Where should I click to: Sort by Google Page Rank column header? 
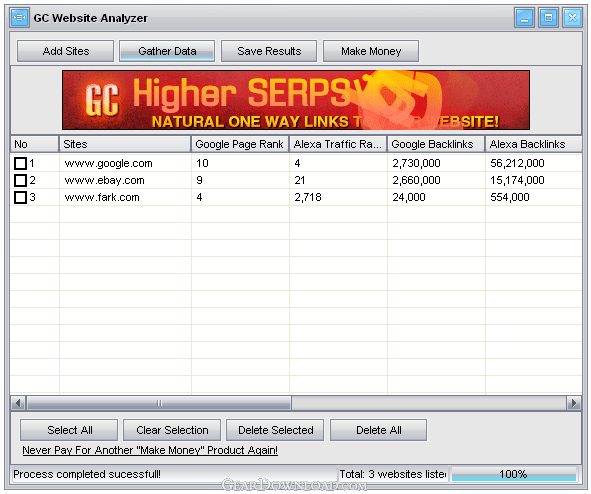(240, 144)
